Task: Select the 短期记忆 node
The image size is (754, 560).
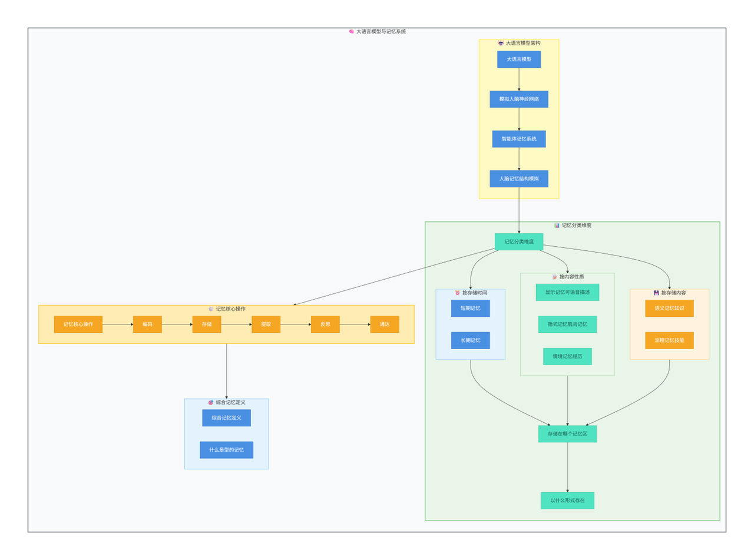Action: [471, 309]
